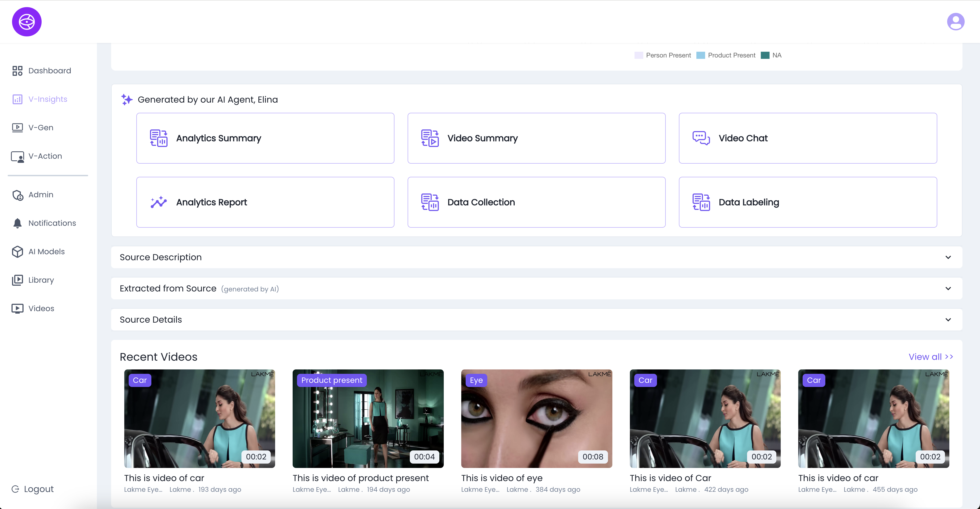Click the Admin shield icon

(18, 195)
